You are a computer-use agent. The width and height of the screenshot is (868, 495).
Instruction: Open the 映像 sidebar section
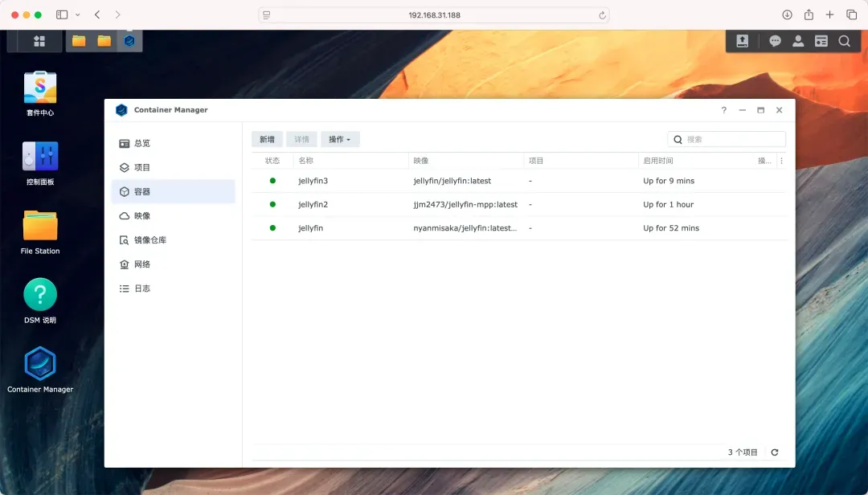(x=174, y=216)
